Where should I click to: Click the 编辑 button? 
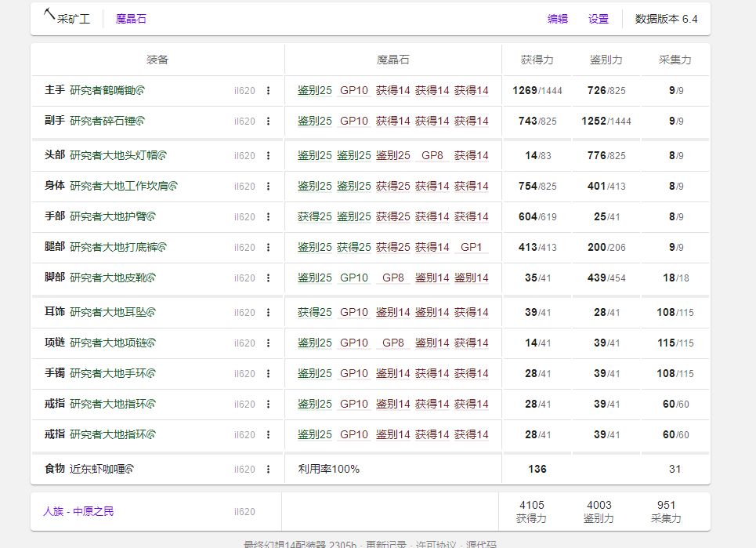tap(558, 18)
